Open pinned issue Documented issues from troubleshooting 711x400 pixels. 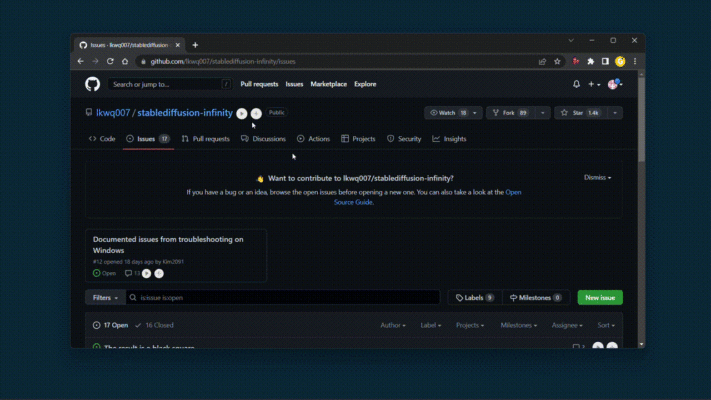(x=168, y=244)
